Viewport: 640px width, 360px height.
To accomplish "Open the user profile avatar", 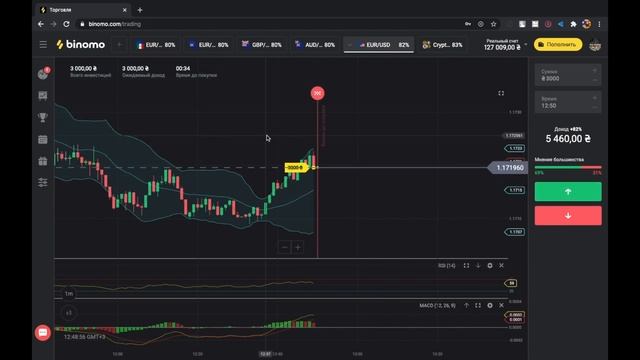I will (x=595, y=45).
